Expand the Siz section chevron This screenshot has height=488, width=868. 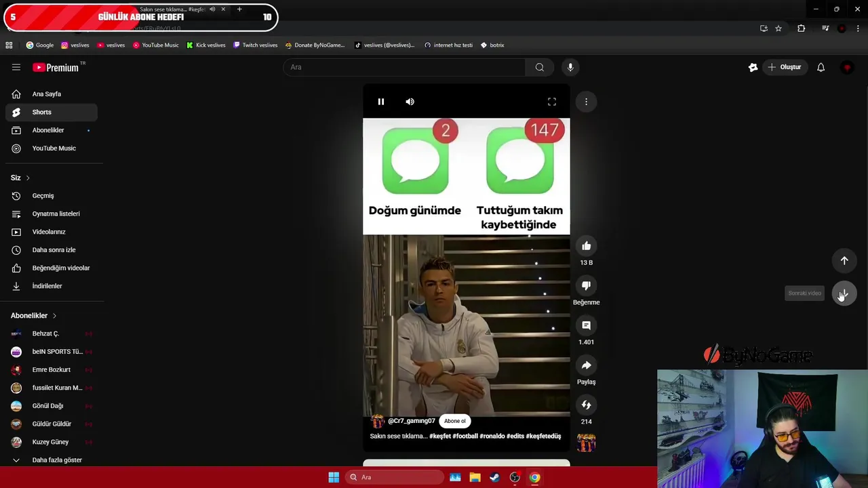[28, 178]
